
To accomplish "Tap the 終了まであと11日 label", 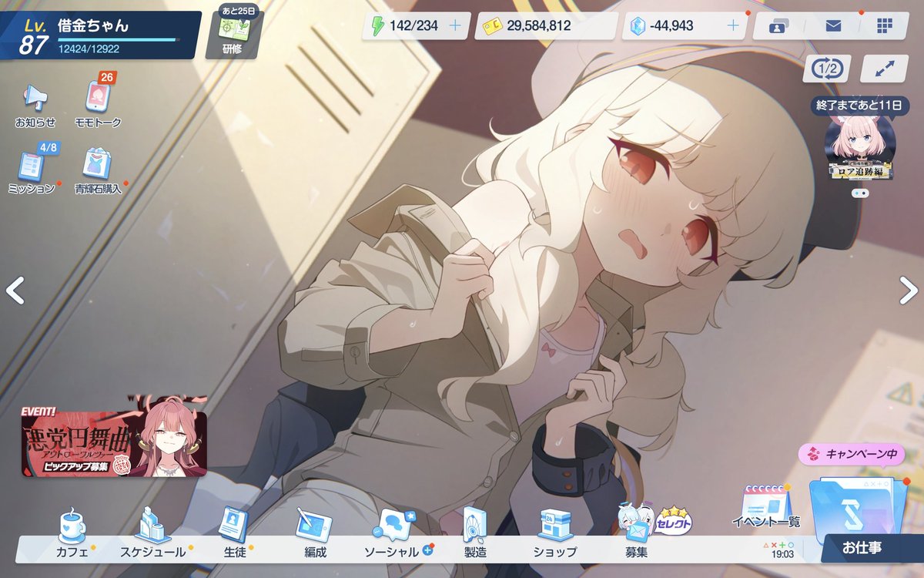I will pos(859,106).
